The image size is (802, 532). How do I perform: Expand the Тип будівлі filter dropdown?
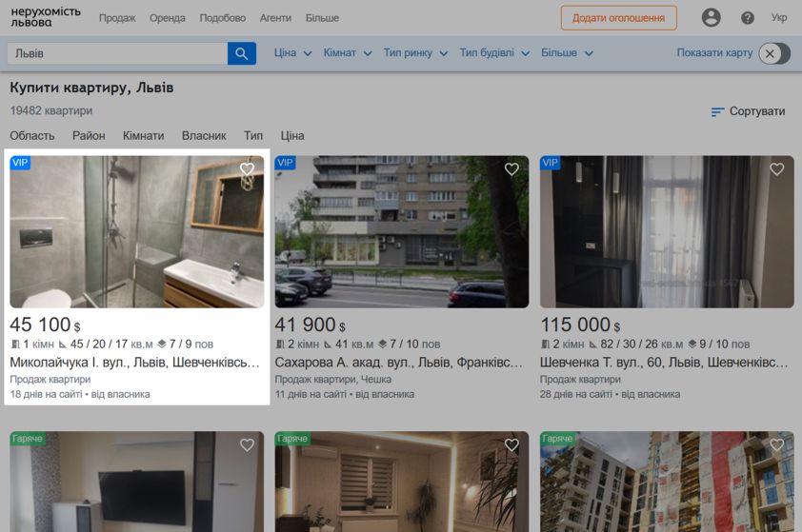494,52
